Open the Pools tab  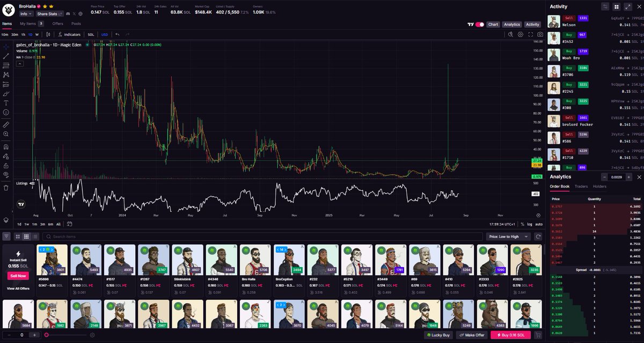click(x=77, y=24)
